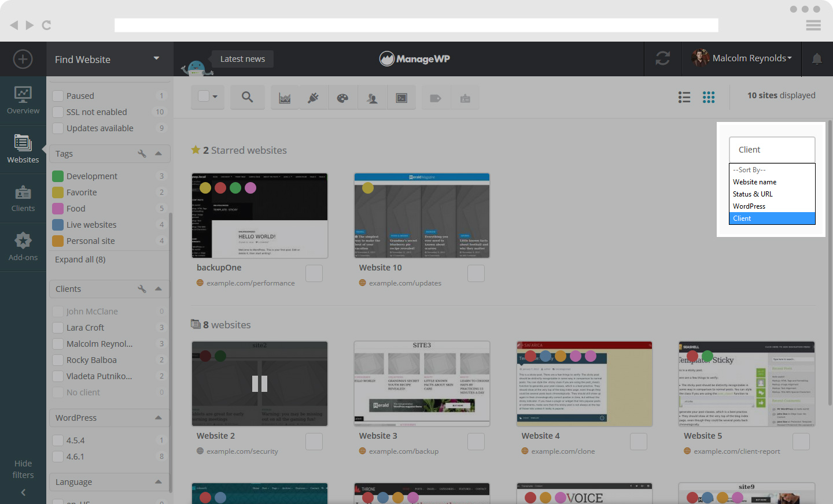
Task: Collapse the Clients filter section
Action: [159, 289]
